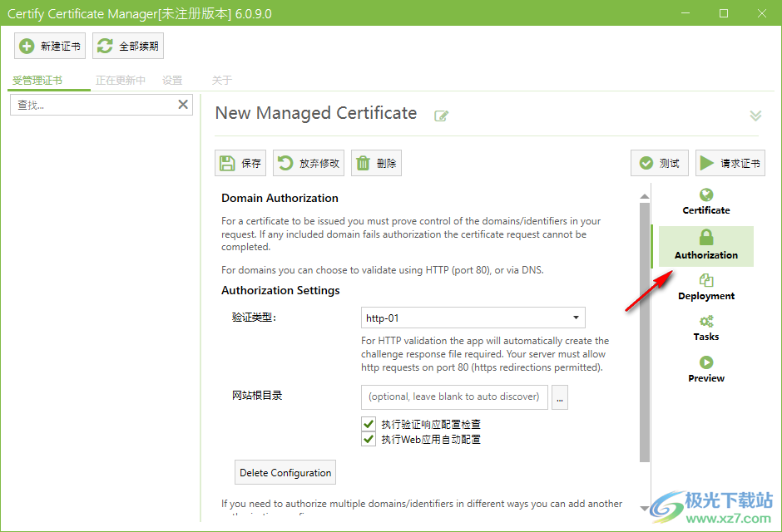Click the 测试 test button
This screenshot has height=532, width=782.
[660, 163]
